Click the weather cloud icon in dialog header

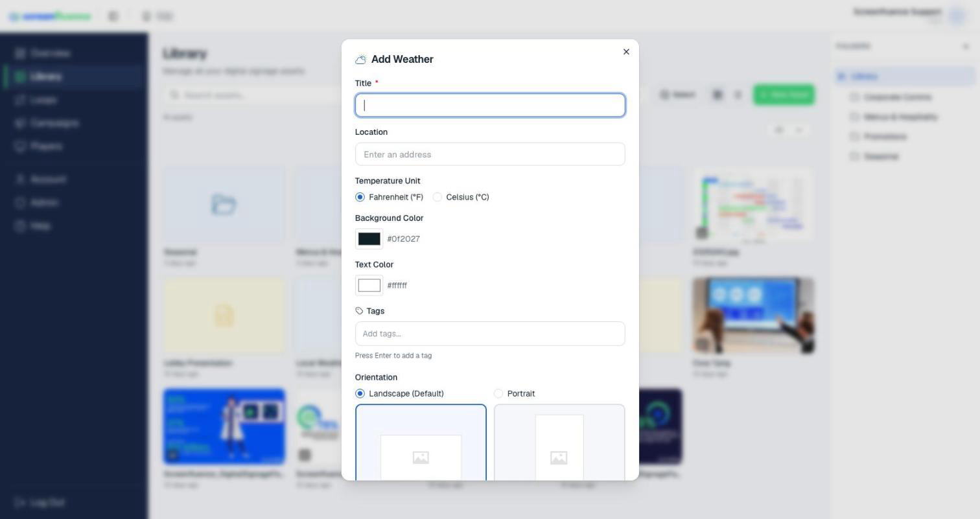tap(361, 60)
